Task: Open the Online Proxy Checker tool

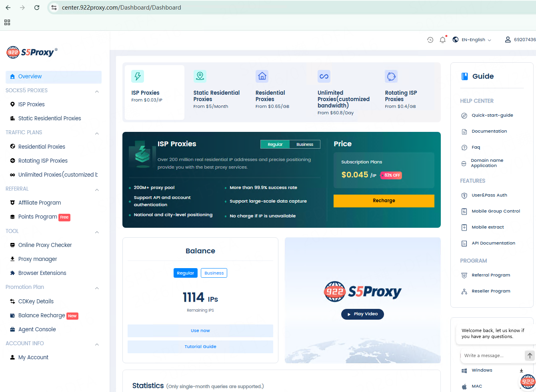Action: tap(45, 245)
